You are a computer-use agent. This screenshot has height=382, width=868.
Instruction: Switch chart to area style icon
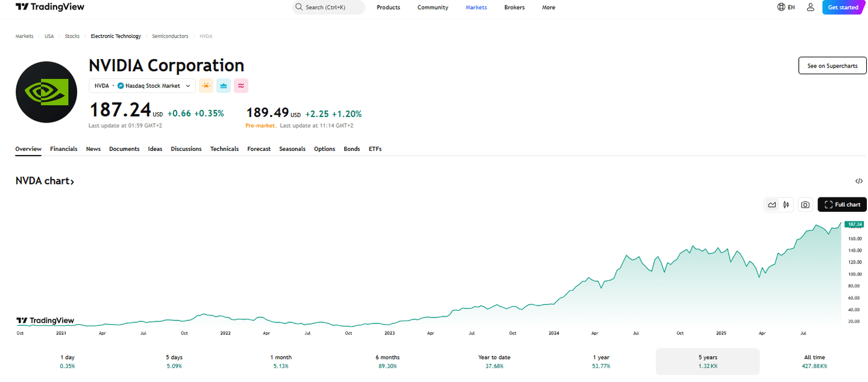point(772,205)
